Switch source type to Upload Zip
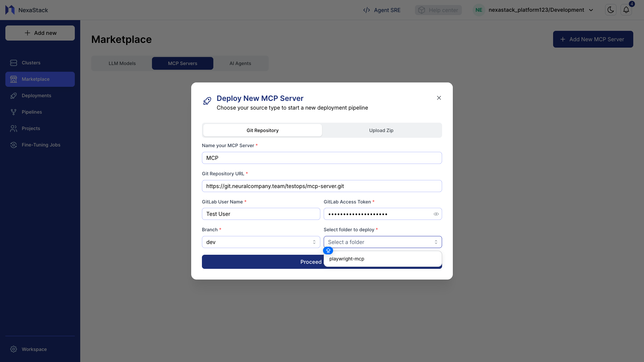 click(x=381, y=130)
